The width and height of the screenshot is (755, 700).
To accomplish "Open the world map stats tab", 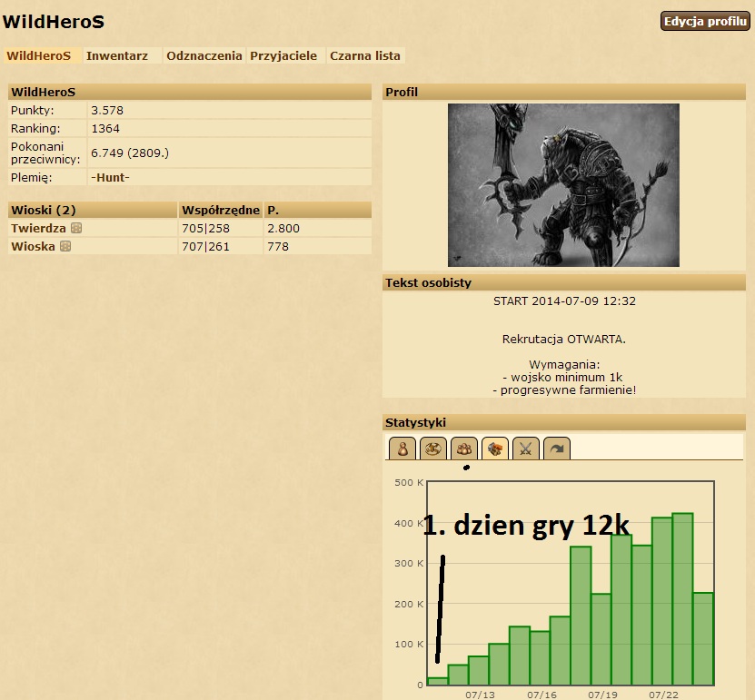I will (x=432, y=449).
